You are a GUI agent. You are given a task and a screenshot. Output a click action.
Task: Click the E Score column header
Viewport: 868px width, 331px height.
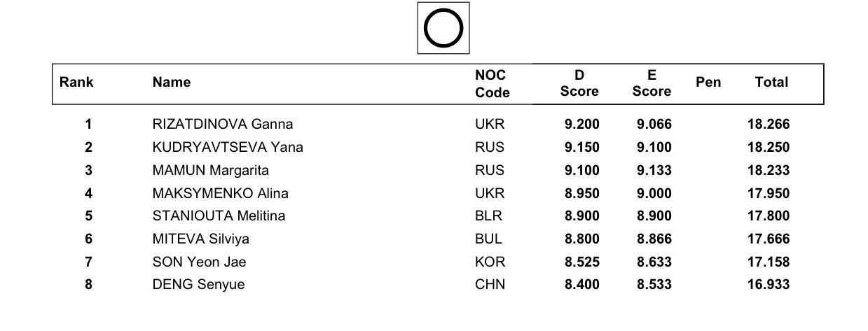652,83
